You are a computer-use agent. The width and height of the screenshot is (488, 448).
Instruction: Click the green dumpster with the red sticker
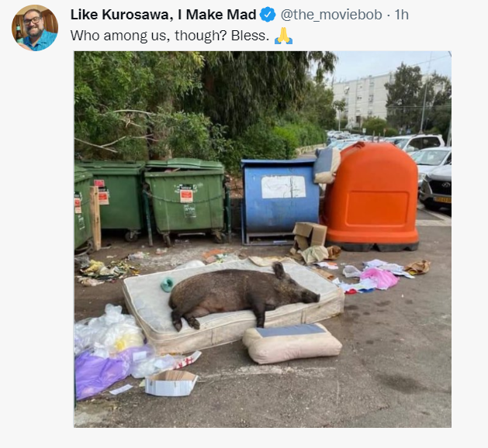pyautogui.click(x=185, y=199)
